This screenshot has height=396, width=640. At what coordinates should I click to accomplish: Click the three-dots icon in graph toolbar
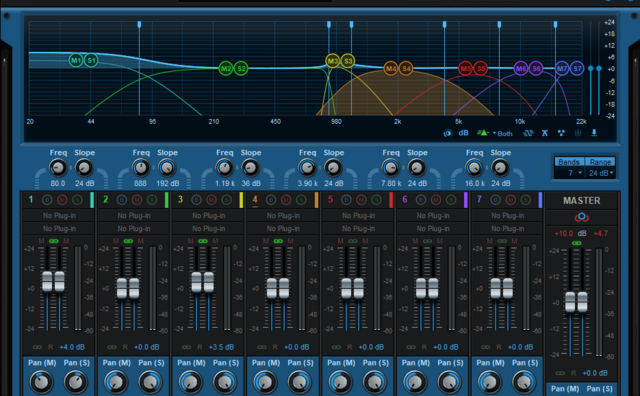point(561,133)
